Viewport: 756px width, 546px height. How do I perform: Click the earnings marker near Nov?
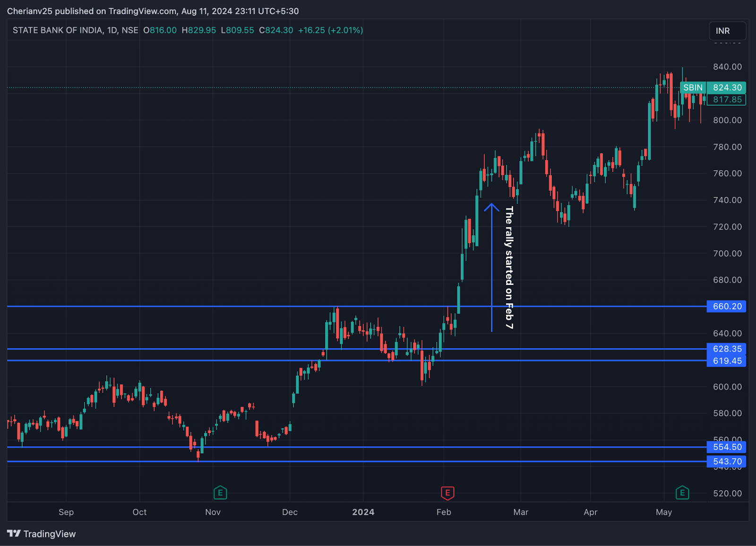(x=220, y=493)
